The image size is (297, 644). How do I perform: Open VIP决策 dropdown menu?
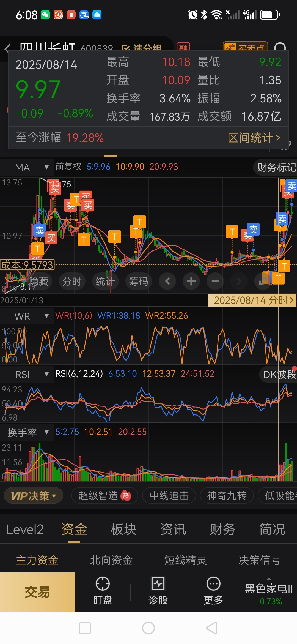coord(34,496)
